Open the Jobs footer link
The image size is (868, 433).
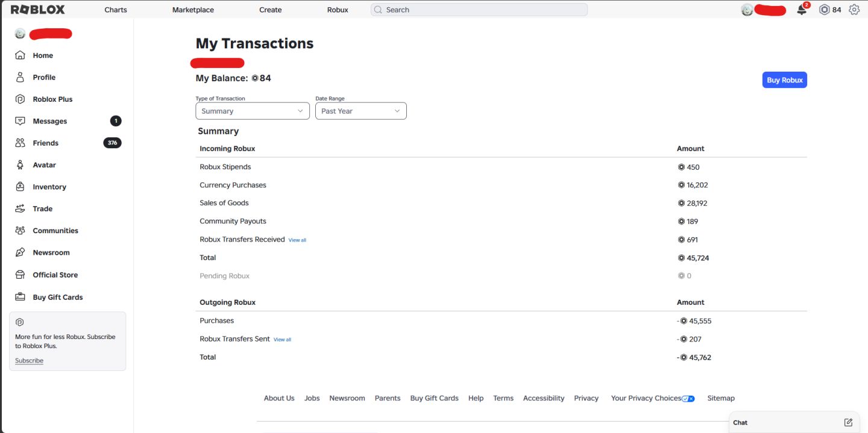click(312, 398)
